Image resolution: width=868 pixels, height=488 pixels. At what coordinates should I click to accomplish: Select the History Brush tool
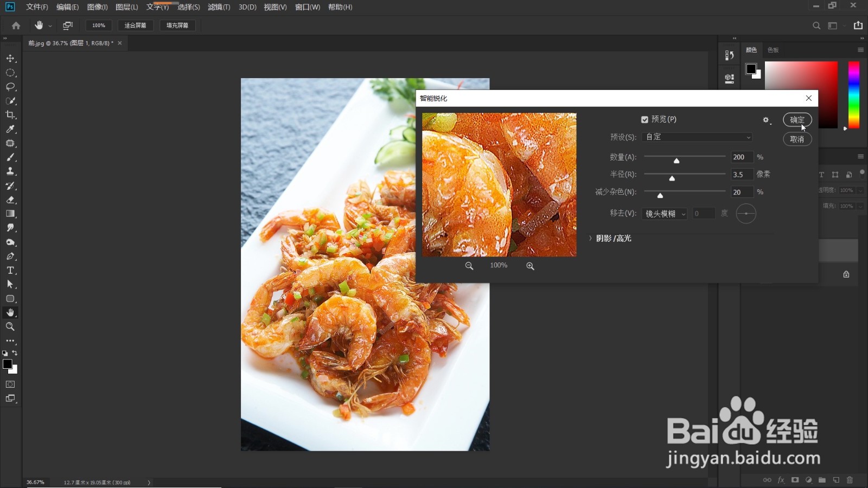click(10, 185)
